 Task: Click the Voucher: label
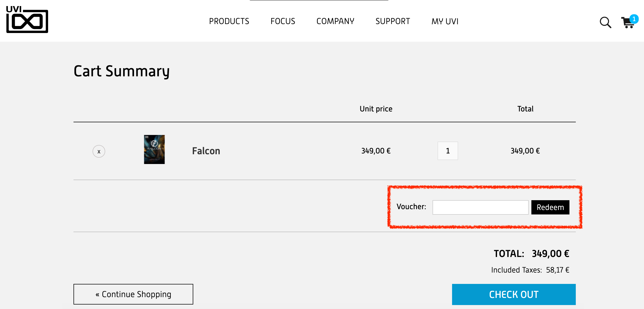[x=411, y=207]
